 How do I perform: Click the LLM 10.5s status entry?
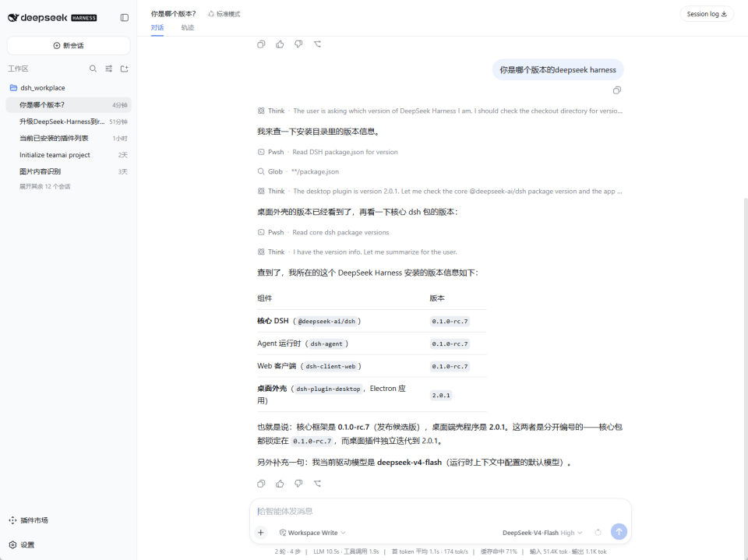tap(346, 552)
